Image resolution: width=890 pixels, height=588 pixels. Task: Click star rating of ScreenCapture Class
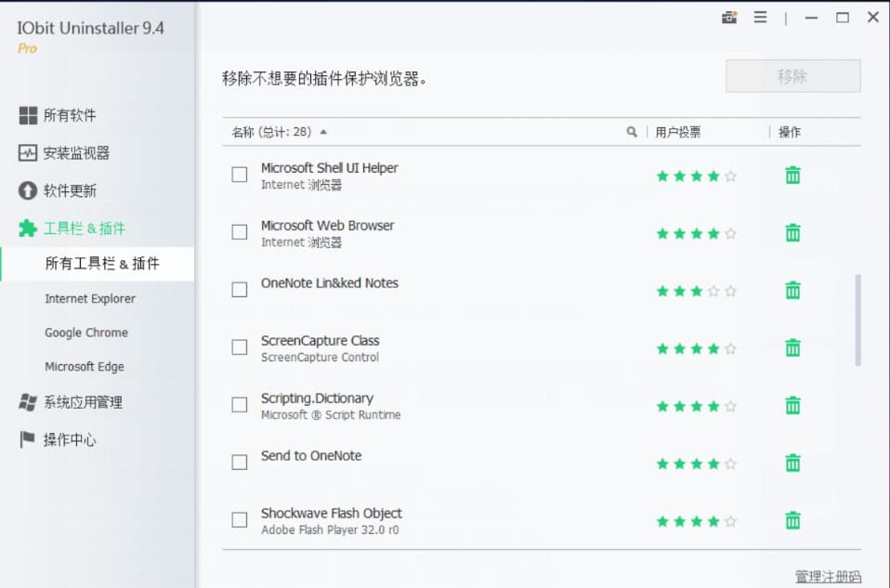[697, 348]
